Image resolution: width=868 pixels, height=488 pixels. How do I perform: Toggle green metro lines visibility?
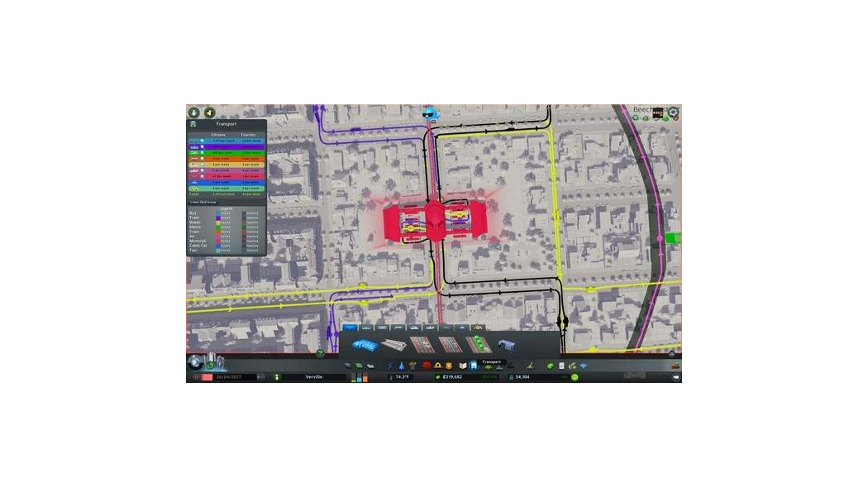[202, 152]
